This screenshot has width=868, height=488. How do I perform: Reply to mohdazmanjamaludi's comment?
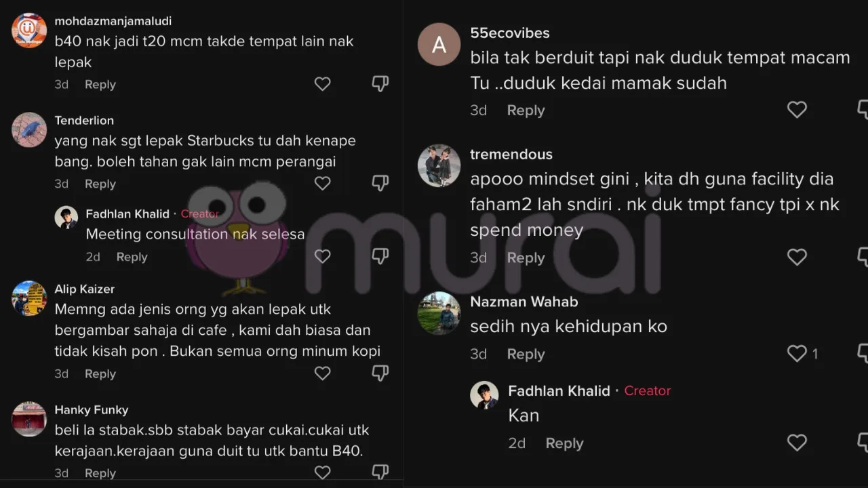pos(100,85)
